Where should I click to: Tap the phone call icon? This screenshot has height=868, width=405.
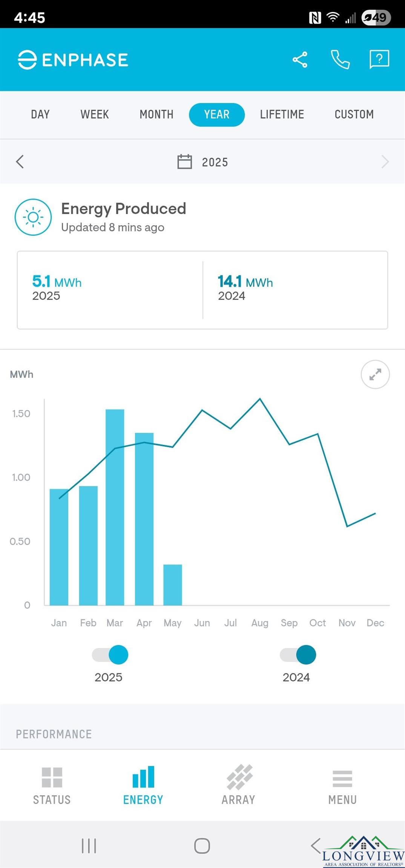[x=340, y=60]
